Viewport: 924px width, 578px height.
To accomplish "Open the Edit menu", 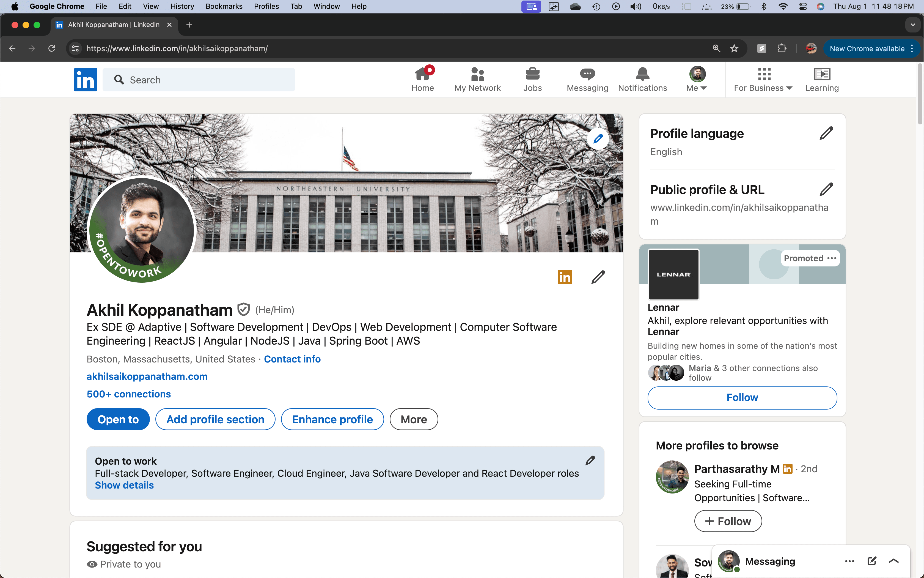I will click(x=125, y=7).
